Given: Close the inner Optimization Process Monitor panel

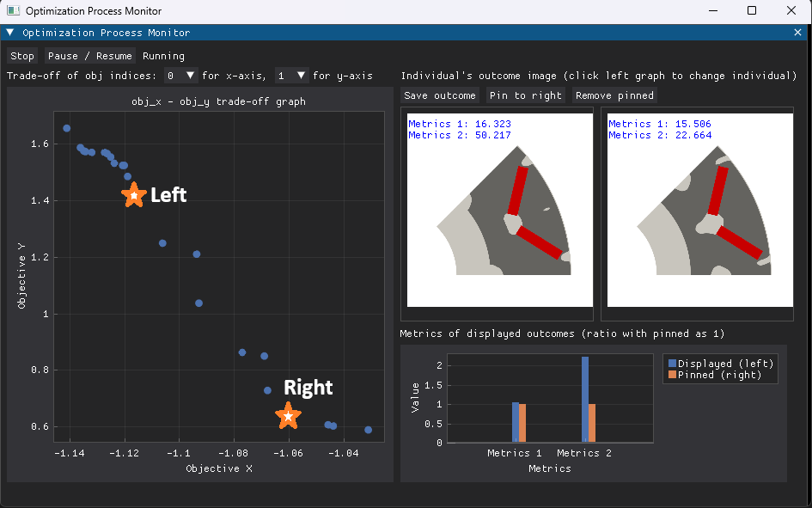Looking at the screenshot, I should point(797,33).
